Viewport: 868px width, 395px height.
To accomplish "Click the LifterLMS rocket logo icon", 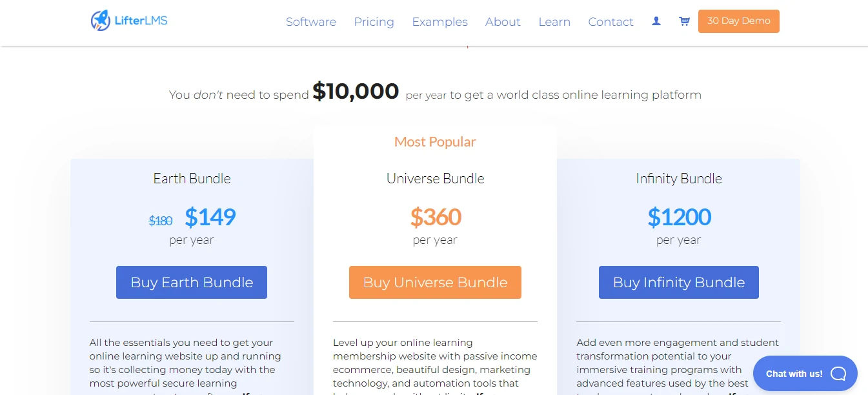I will click(x=100, y=20).
